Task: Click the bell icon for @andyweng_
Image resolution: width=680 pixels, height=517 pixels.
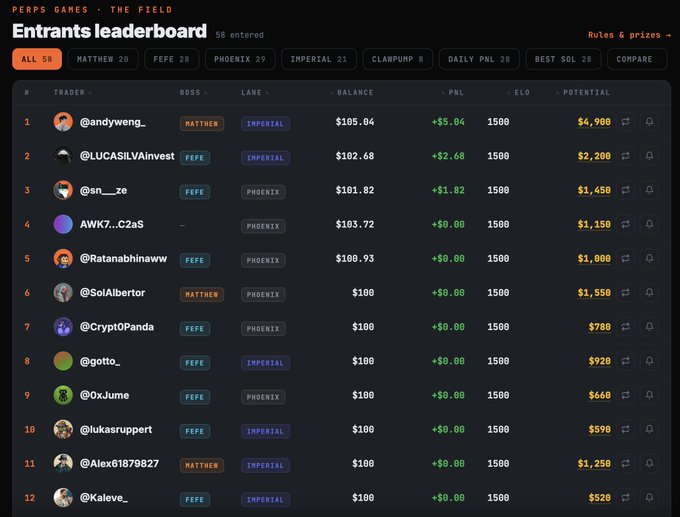Action: 649,122
